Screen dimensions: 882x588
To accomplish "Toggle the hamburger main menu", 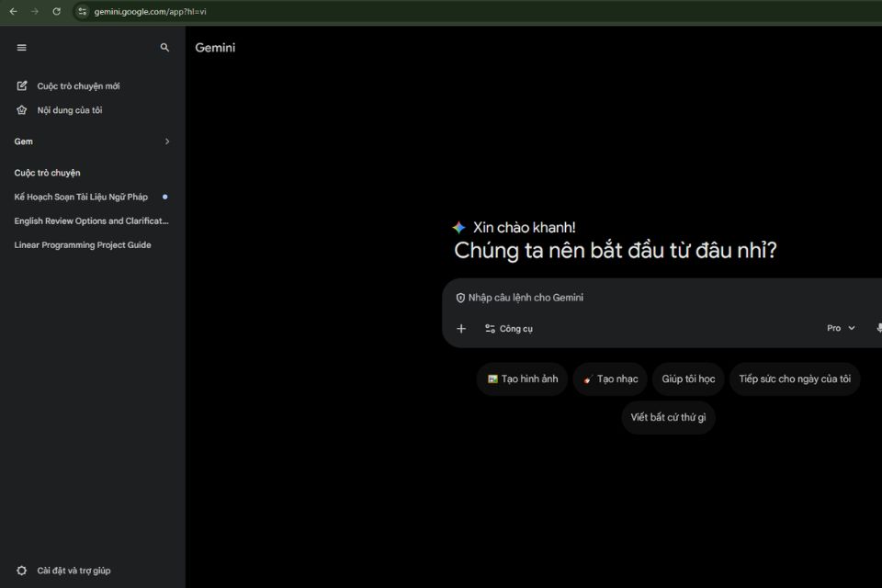I will coord(22,48).
